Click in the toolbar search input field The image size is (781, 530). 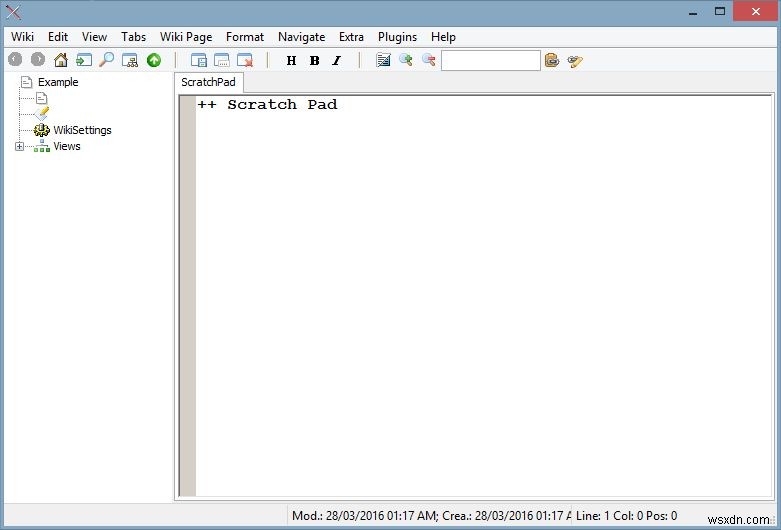click(491, 60)
